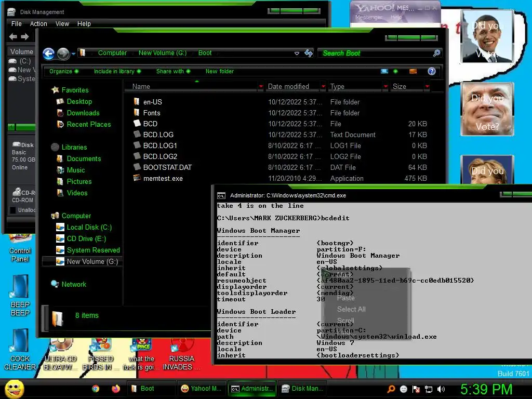Image resolution: width=532 pixels, height=399 pixels.
Task: Open the Help menu in Disk Management
Action: (x=84, y=24)
